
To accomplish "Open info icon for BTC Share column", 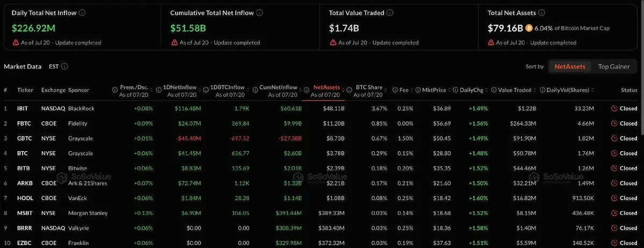I will [350, 90].
